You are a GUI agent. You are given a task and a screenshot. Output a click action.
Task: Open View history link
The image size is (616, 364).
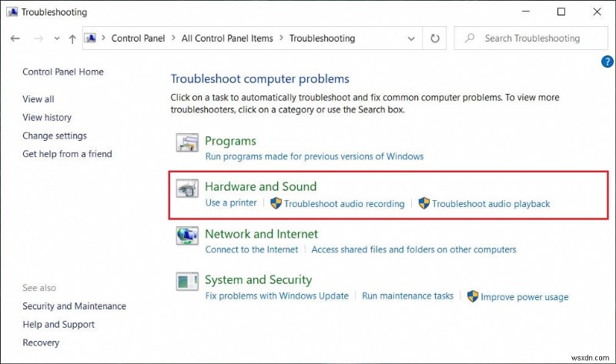click(47, 117)
